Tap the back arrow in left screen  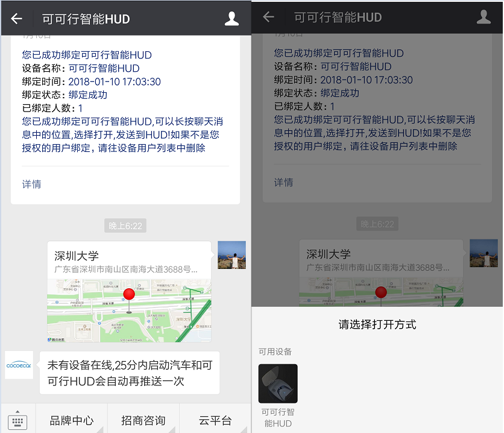[x=16, y=19]
